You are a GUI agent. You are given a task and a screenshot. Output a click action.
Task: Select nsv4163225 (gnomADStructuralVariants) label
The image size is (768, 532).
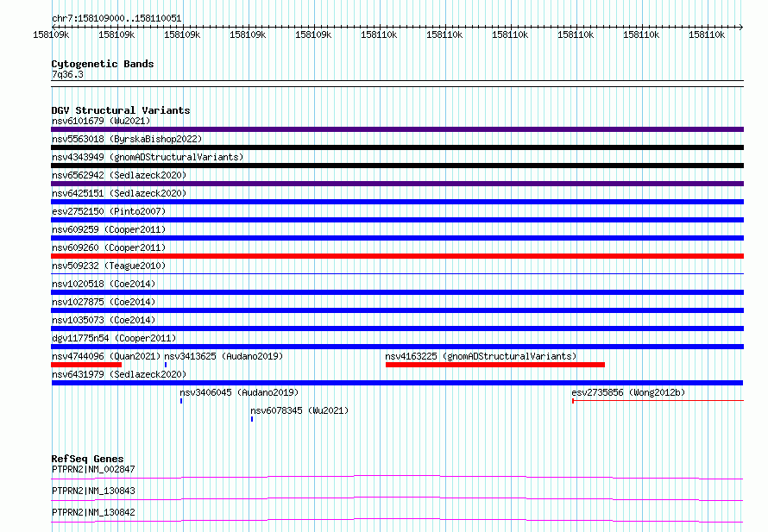(481, 356)
